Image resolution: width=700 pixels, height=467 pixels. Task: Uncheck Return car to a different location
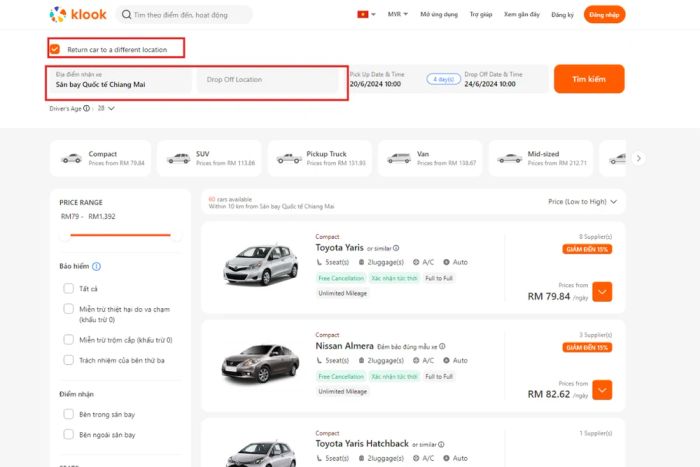tap(55, 49)
